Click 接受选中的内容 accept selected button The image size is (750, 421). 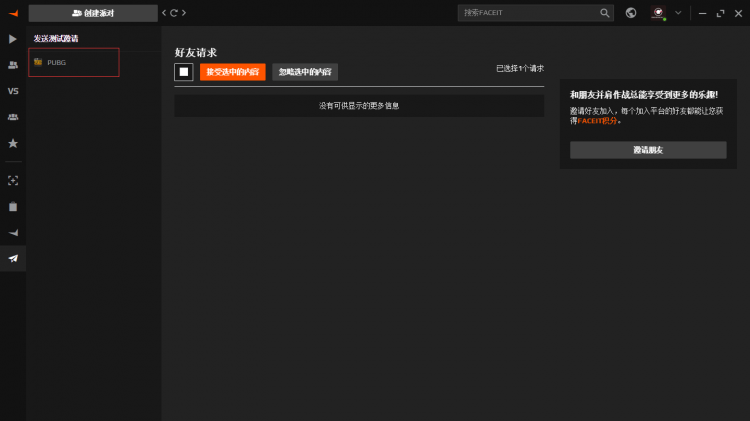click(232, 72)
